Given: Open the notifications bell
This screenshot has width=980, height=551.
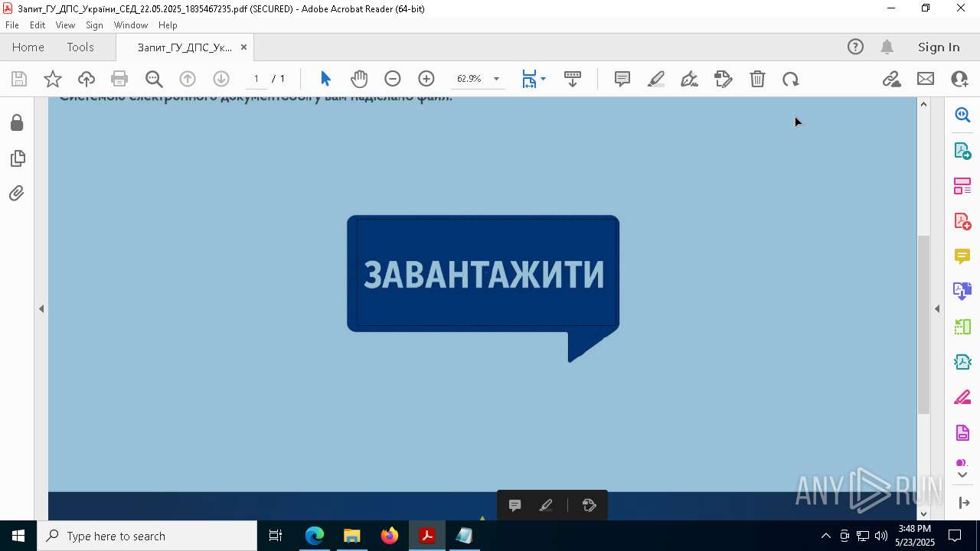Looking at the screenshot, I should [x=887, y=47].
